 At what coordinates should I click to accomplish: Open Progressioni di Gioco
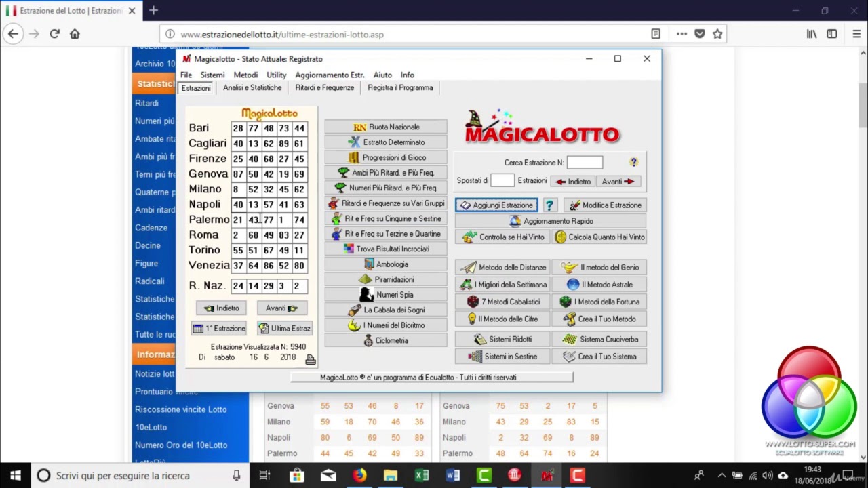pyautogui.click(x=386, y=157)
